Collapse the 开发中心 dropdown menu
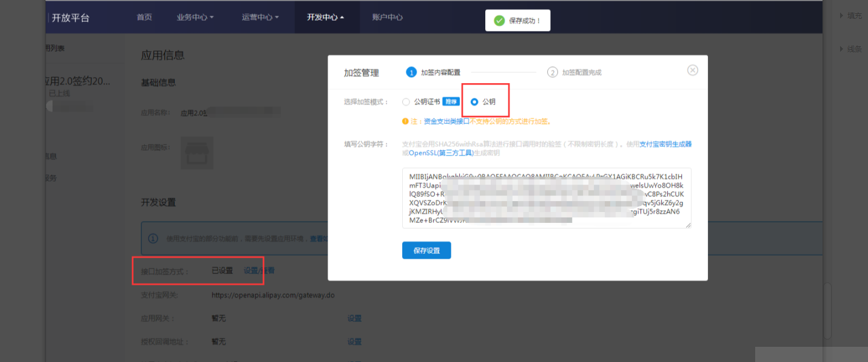 click(x=325, y=17)
